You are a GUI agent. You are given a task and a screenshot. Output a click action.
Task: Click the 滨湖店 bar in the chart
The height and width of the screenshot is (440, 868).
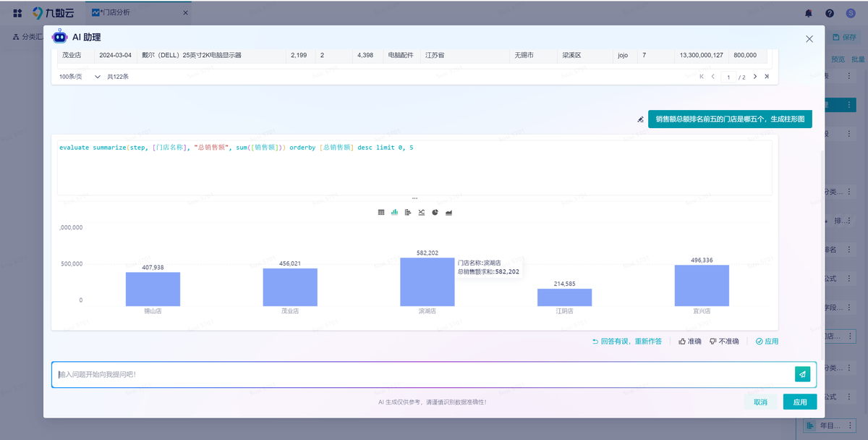427,282
